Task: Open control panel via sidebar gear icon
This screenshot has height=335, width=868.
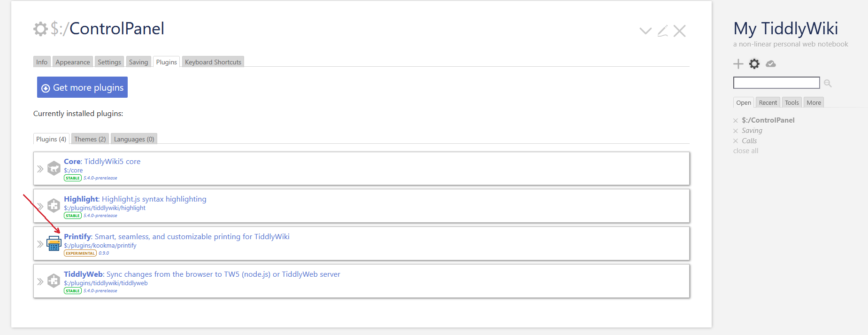Action: [x=754, y=64]
